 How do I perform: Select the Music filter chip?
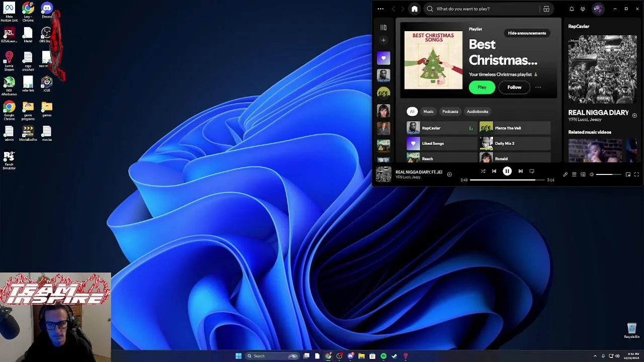[x=428, y=111]
